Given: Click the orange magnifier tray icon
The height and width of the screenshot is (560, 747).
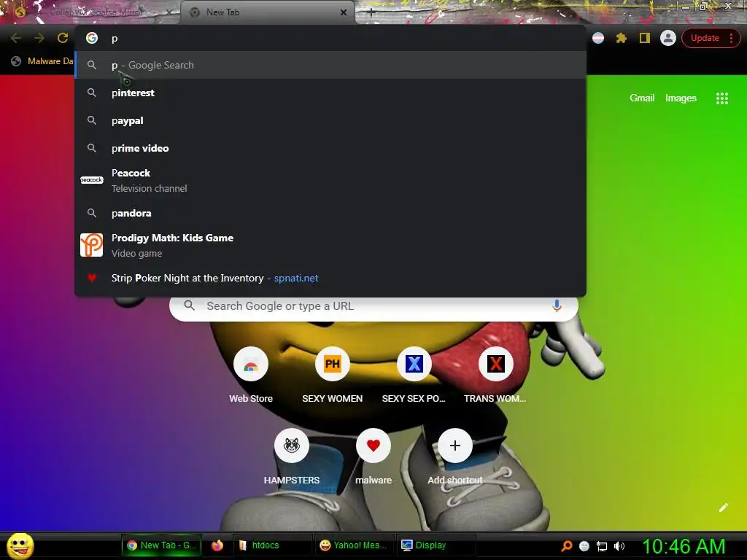Looking at the screenshot, I should point(566,546).
